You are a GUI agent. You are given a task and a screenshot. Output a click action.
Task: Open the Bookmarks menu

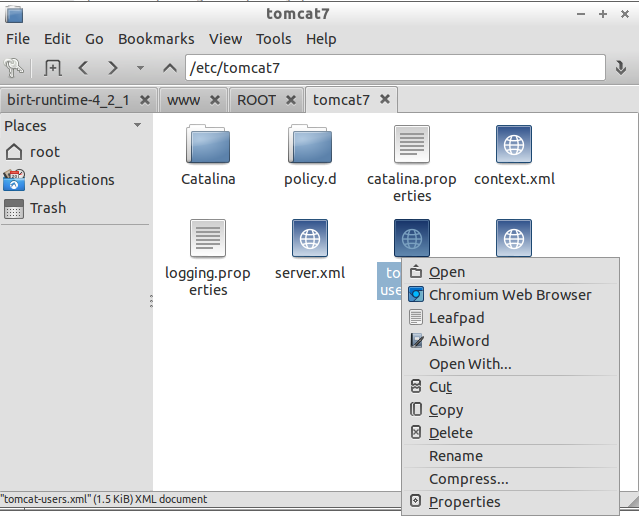(x=156, y=39)
